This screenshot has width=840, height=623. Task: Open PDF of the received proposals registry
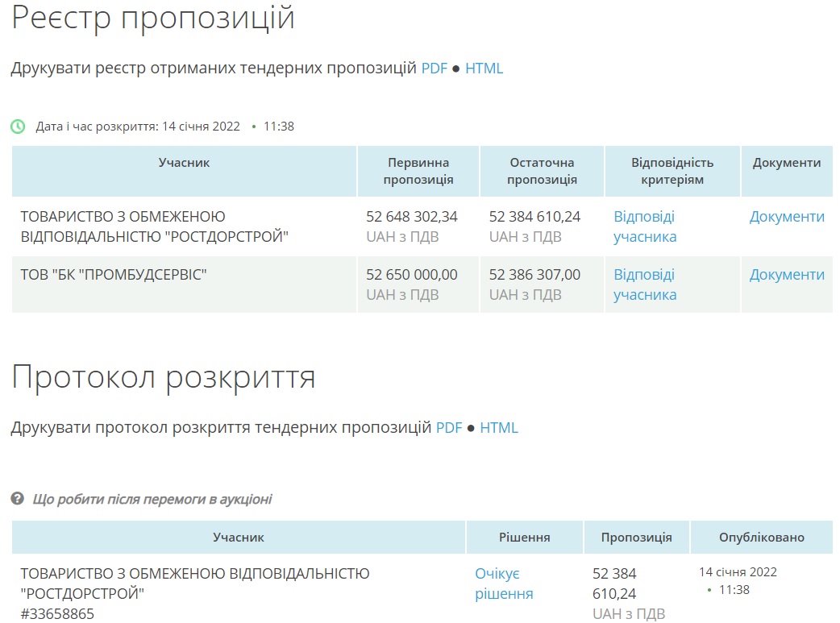click(434, 69)
